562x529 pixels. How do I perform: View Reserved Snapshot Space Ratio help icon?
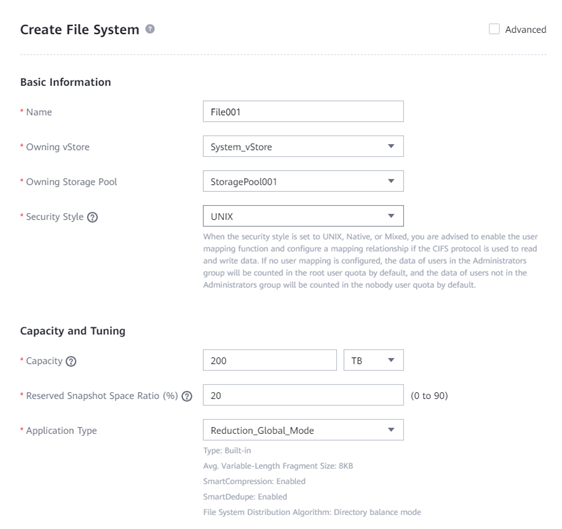(x=187, y=396)
